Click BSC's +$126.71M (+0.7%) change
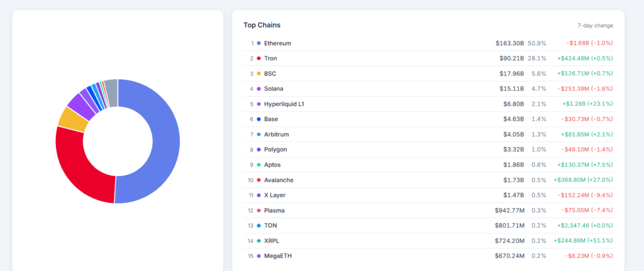 click(586, 74)
